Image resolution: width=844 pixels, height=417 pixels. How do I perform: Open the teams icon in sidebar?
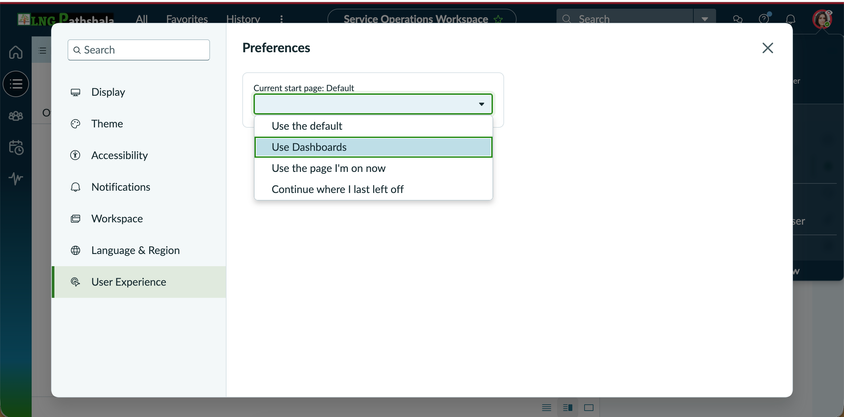[16, 116]
